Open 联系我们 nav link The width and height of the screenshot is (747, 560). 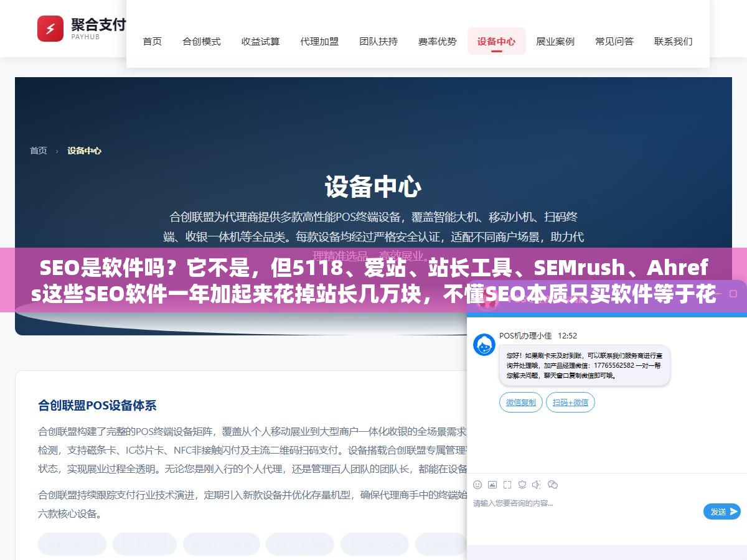point(674,42)
